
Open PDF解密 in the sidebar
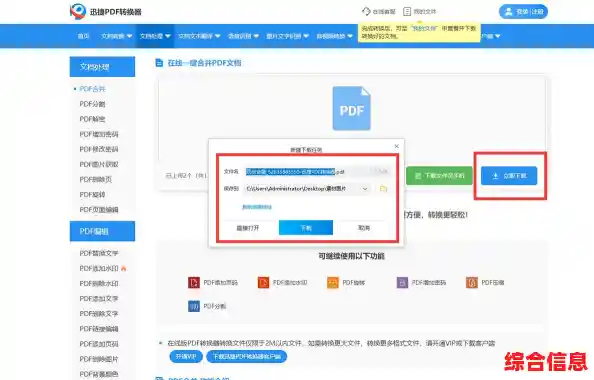(x=92, y=119)
